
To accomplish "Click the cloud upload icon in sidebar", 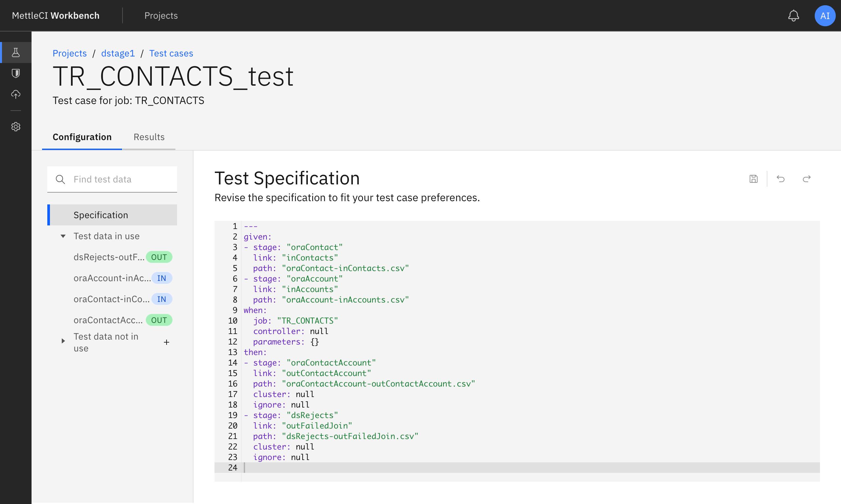I will [x=16, y=94].
